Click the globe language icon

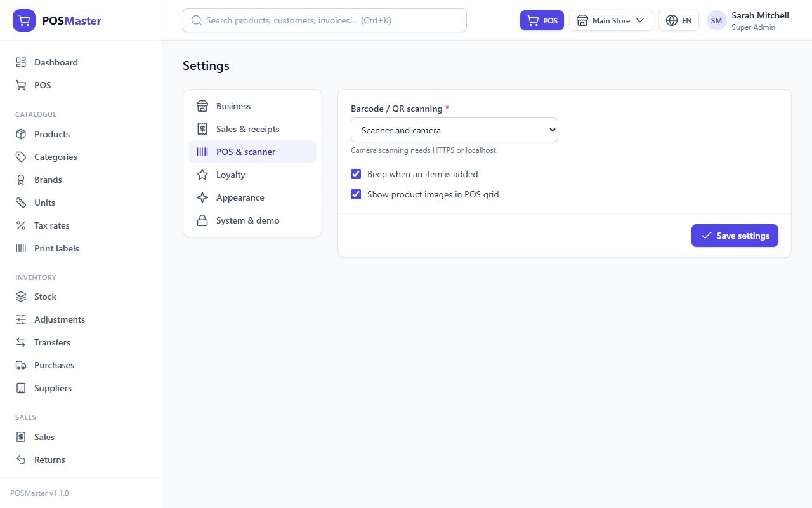672,20
